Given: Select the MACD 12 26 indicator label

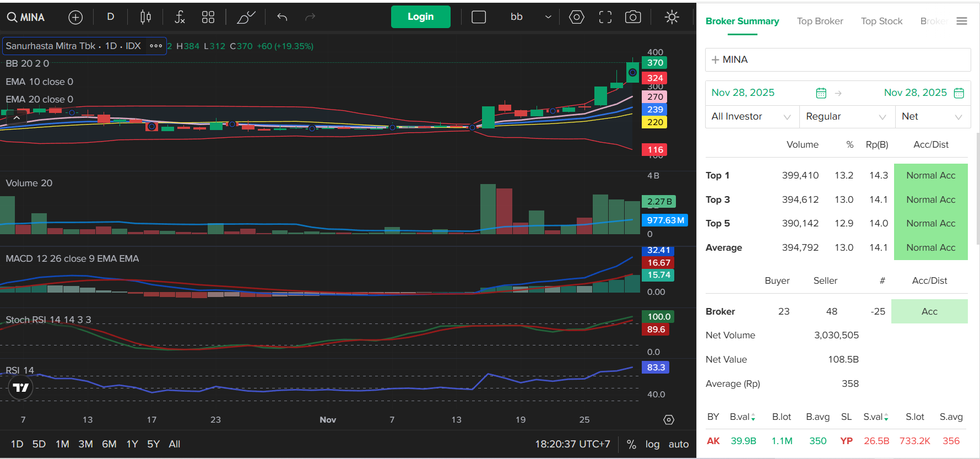Looking at the screenshot, I should tap(72, 258).
